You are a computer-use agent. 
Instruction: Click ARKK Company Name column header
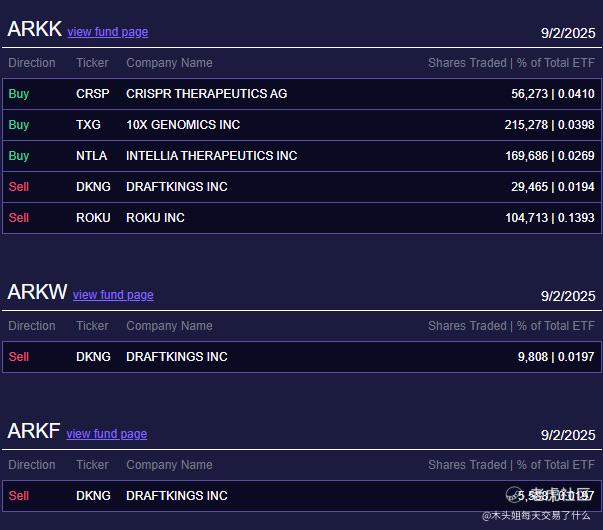click(x=169, y=63)
